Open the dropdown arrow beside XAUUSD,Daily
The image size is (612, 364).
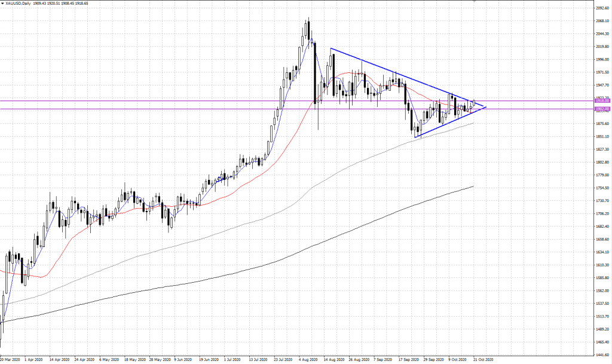click(x=4, y=4)
